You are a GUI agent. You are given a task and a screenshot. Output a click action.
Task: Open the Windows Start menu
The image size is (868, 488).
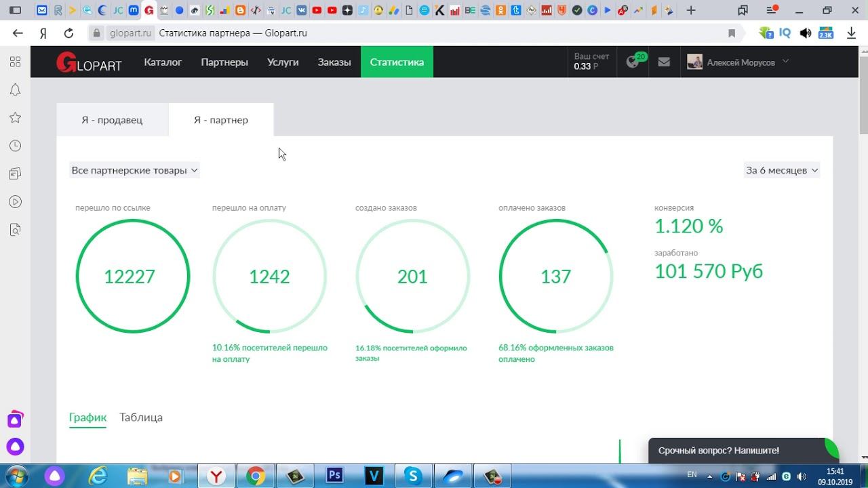tap(16, 476)
